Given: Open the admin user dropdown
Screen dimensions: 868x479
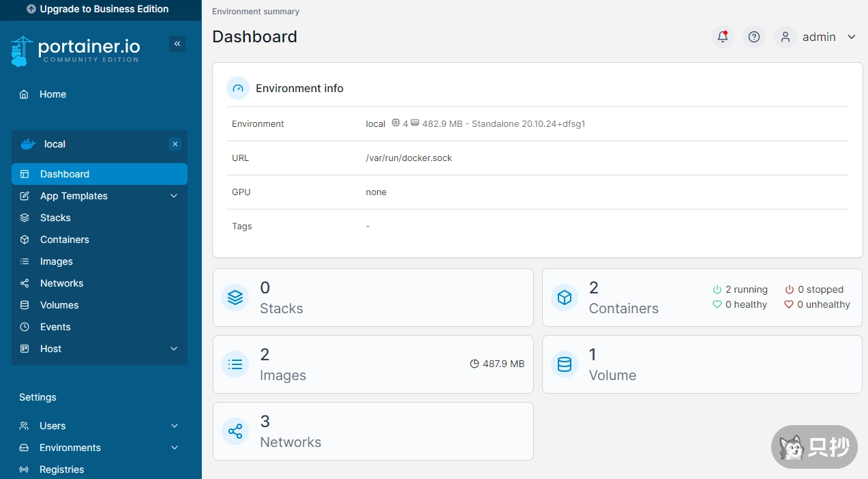Looking at the screenshot, I should point(819,37).
